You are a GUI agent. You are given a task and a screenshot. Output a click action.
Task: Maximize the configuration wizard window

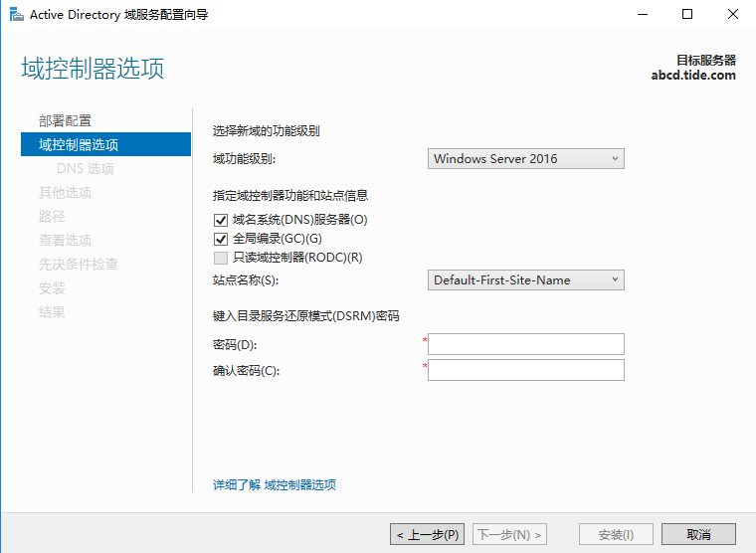tap(687, 15)
